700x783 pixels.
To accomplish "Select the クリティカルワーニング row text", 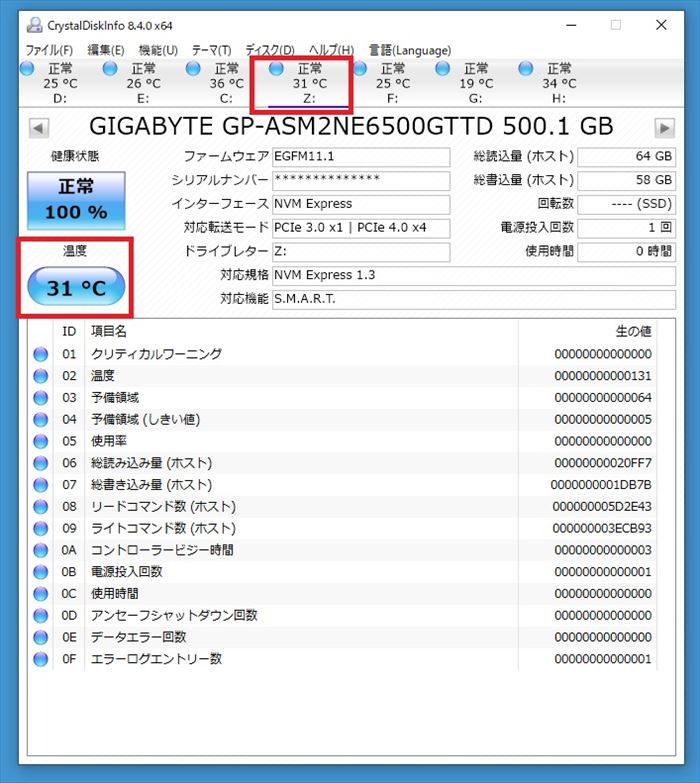I will click(x=156, y=354).
